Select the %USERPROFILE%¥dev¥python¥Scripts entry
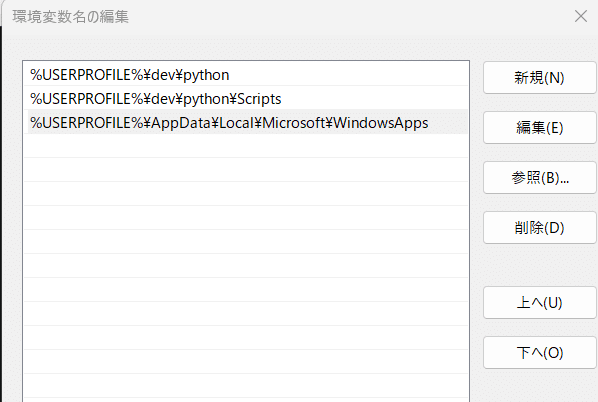Image resolution: width=598 pixels, height=402 pixels. [x=246, y=99]
